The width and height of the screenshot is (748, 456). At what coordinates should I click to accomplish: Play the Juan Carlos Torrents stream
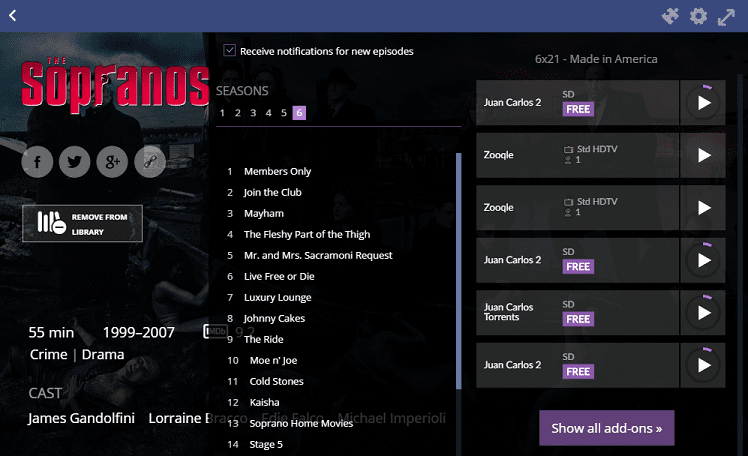[x=703, y=312]
